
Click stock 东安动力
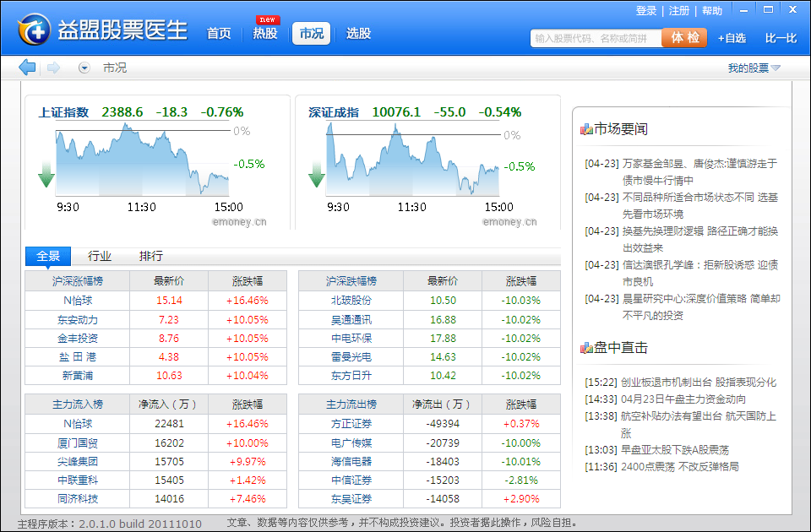coord(78,320)
